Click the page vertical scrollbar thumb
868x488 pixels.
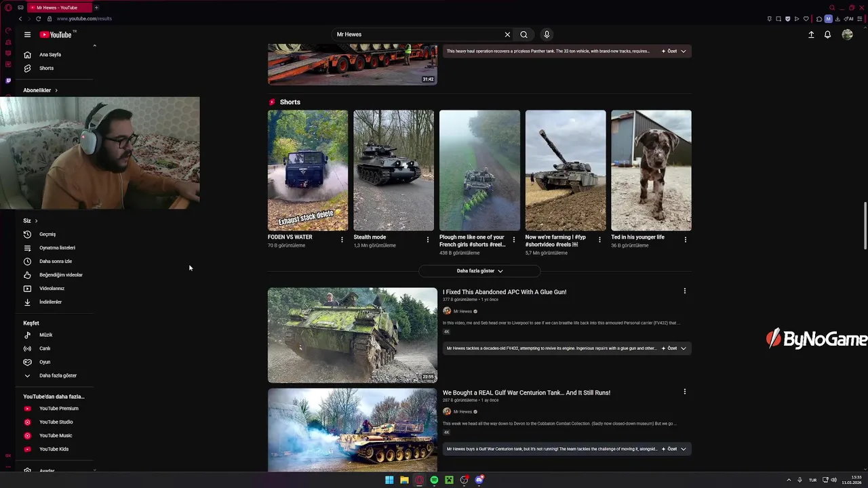(865, 226)
